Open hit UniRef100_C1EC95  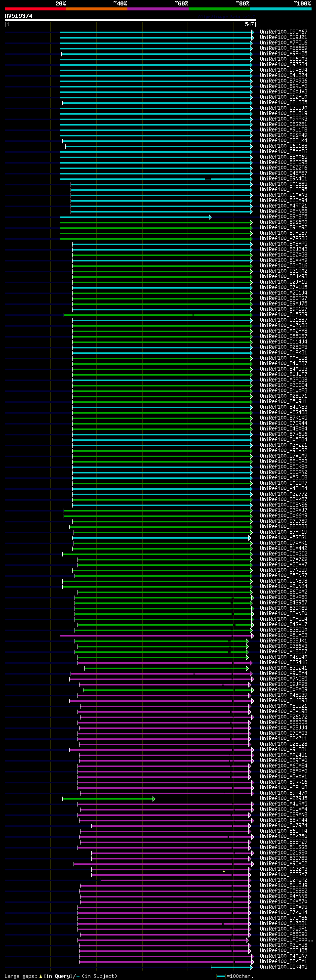(x=283, y=190)
